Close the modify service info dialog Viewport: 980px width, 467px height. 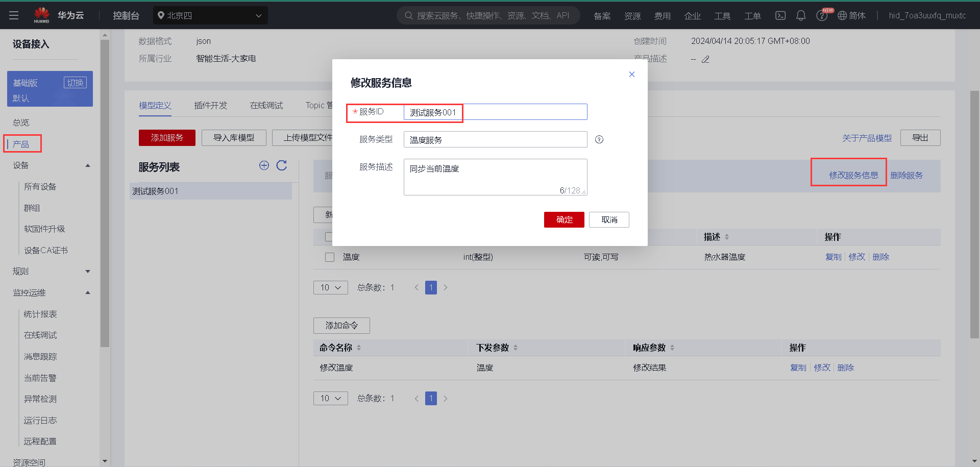pyautogui.click(x=632, y=74)
